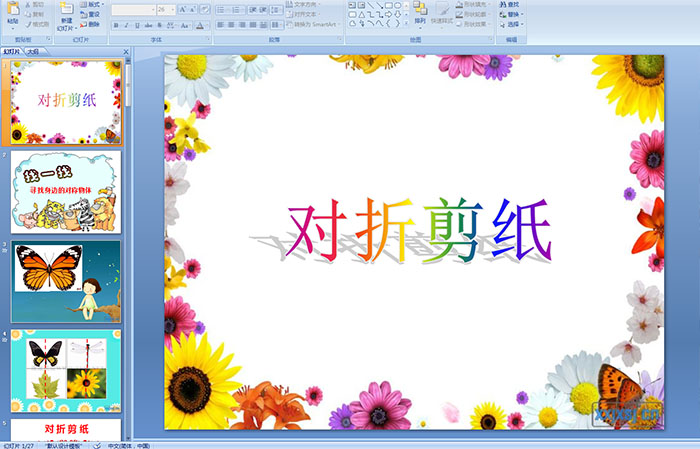Click the Reset (重设) slide button

90,14
